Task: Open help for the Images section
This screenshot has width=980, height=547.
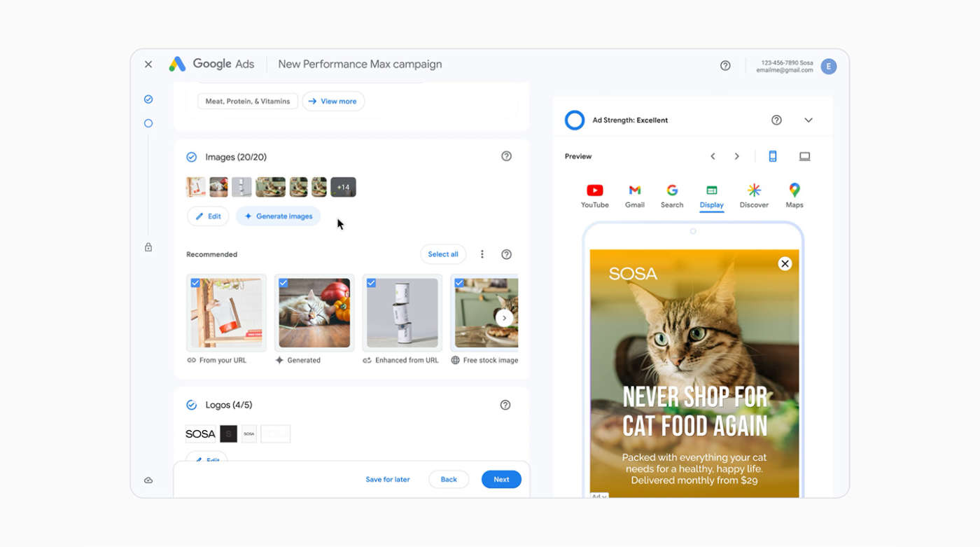Action: [x=507, y=156]
